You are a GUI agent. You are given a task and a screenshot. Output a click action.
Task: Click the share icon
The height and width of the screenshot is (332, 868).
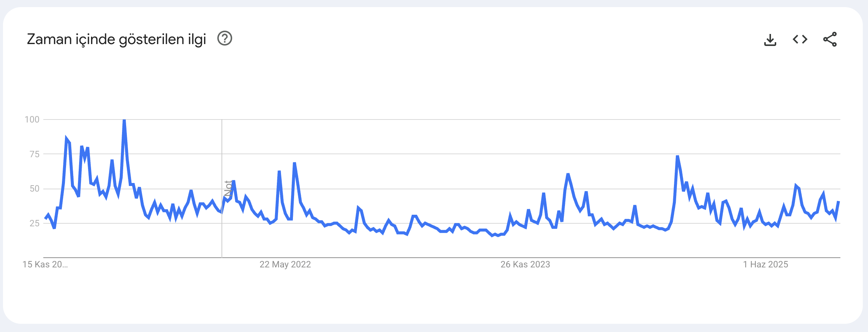pos(830,39)
